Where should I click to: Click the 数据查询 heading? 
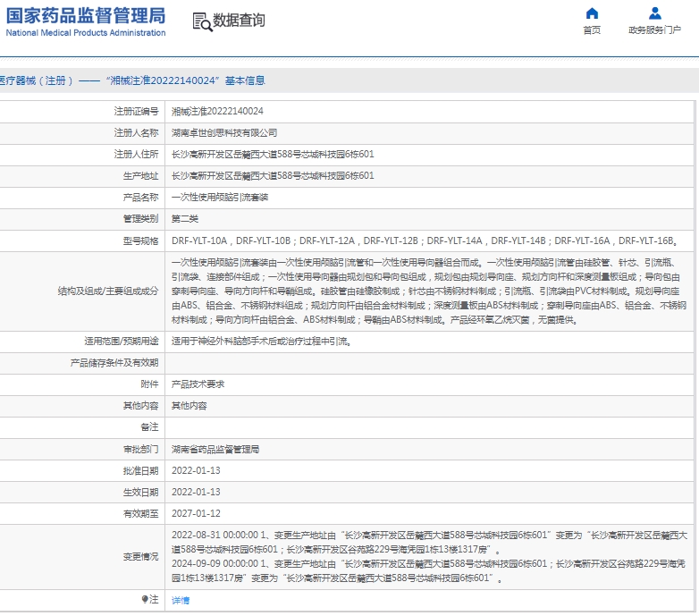(239, 21)
